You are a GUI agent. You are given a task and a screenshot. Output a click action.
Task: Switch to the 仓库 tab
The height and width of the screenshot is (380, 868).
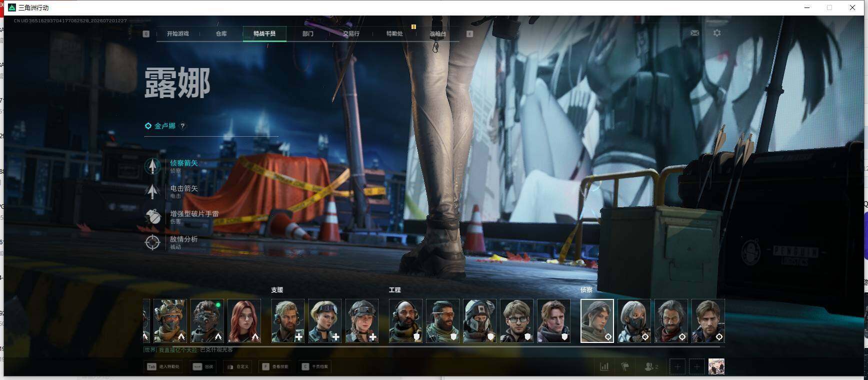(221, 34)
